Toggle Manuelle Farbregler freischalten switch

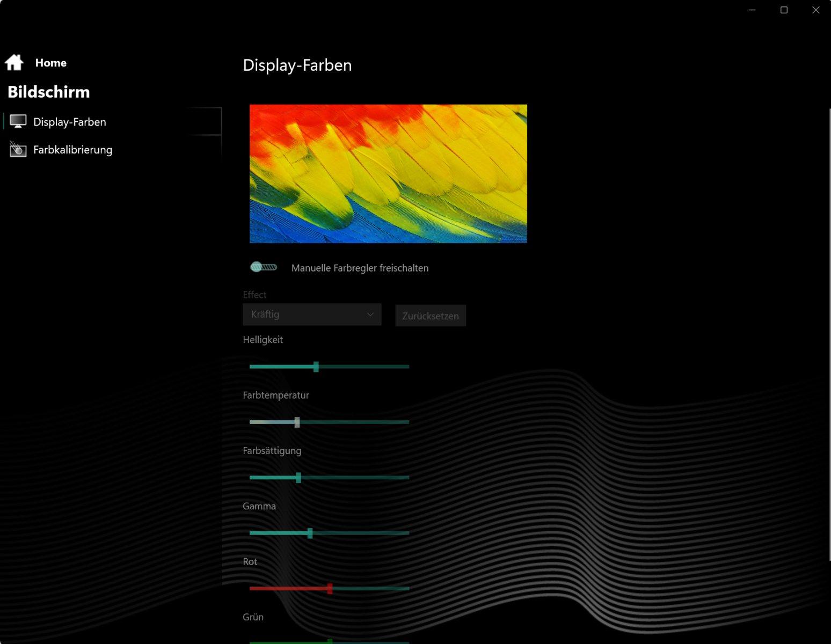264,267
